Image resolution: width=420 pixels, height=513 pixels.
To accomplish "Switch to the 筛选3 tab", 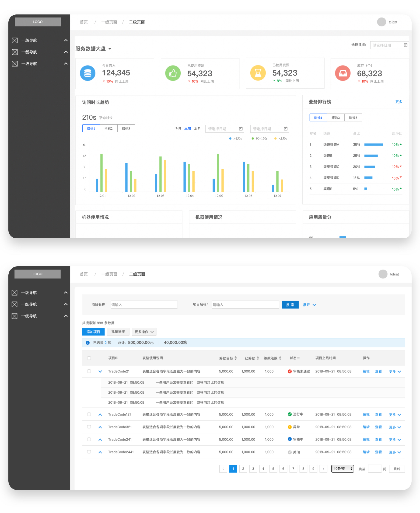I will [353, 118].
